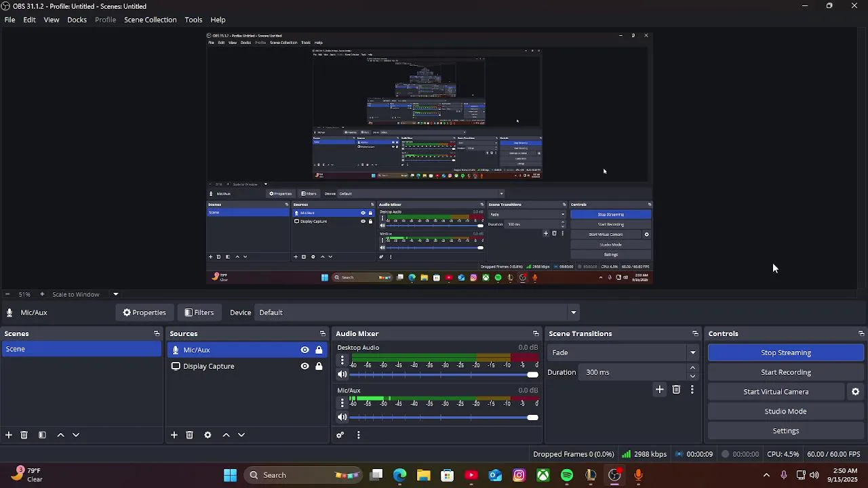Undock the Audio Mixer panel

pos(536,333)
